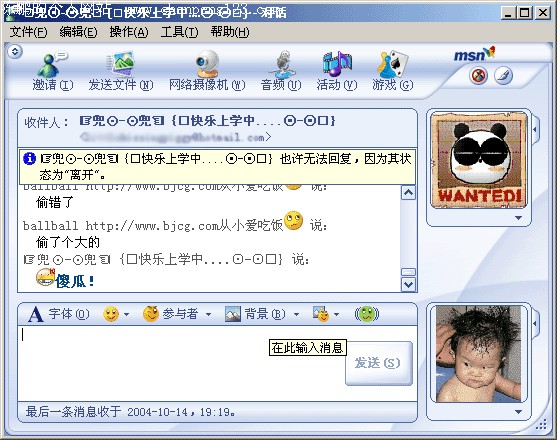Hide the contact's display picture panel arrow
Viewport: 557px width, 440px height.
[535, 130]
